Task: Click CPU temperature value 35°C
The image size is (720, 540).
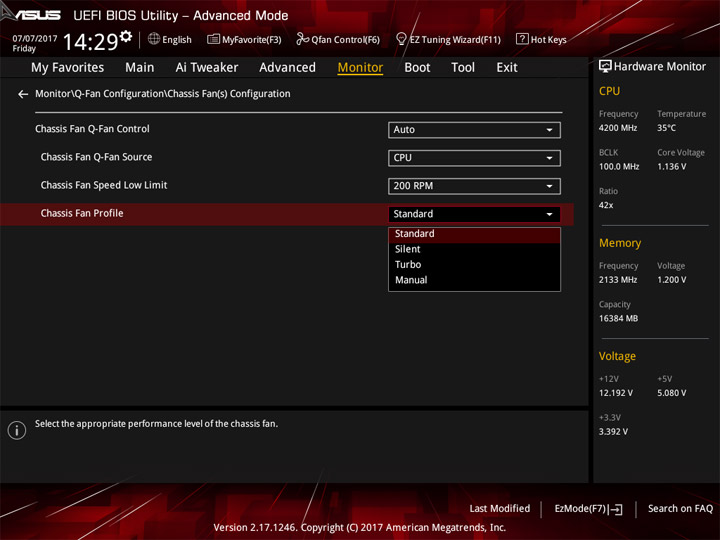Action: 666,128
